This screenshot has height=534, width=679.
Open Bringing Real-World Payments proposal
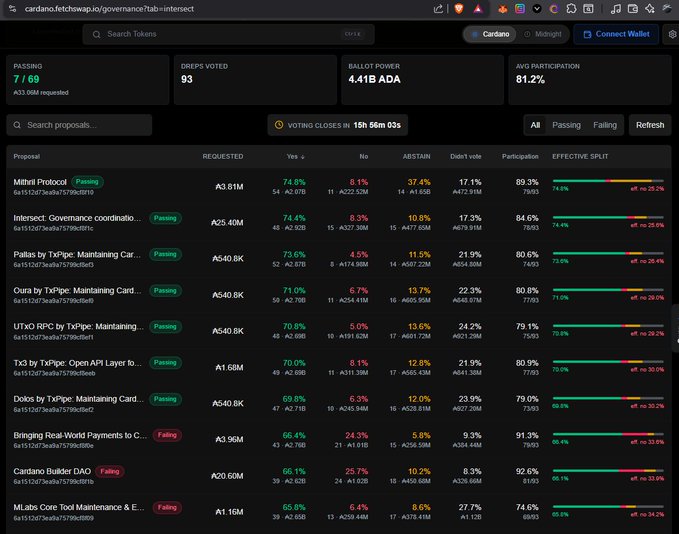(x=80, y=435)
